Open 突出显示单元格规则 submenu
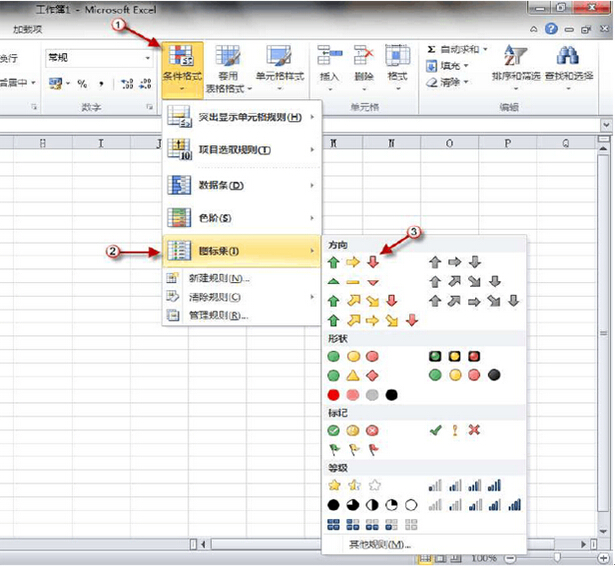This screenshot has width=615, height=568. click(240, 119)
